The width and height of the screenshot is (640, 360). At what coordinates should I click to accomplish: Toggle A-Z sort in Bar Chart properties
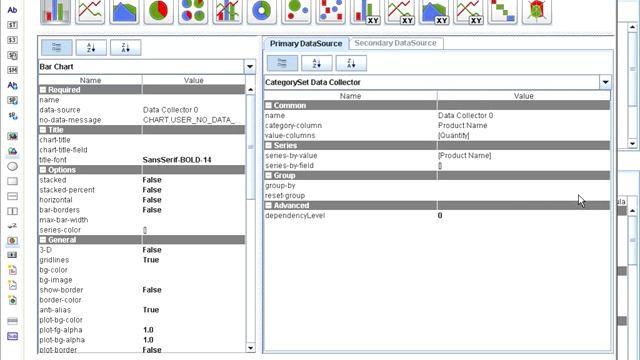(91, 48)
